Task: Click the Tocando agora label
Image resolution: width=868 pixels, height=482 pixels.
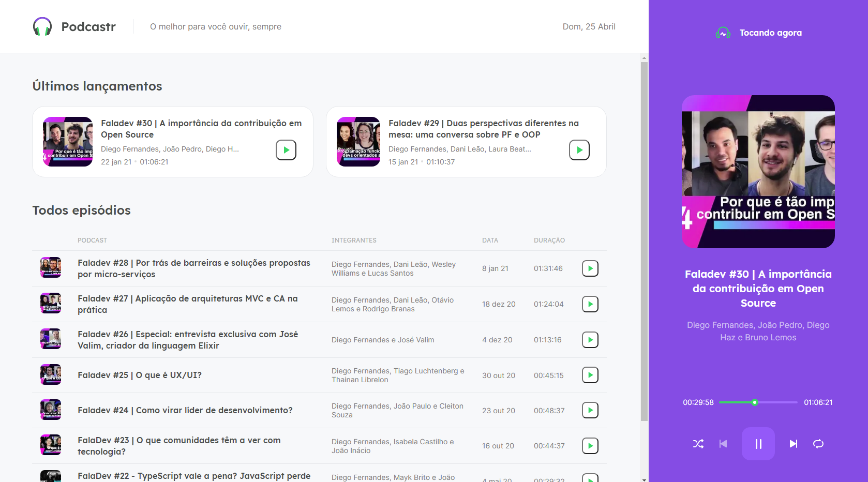Action: [x=771, y=33]
